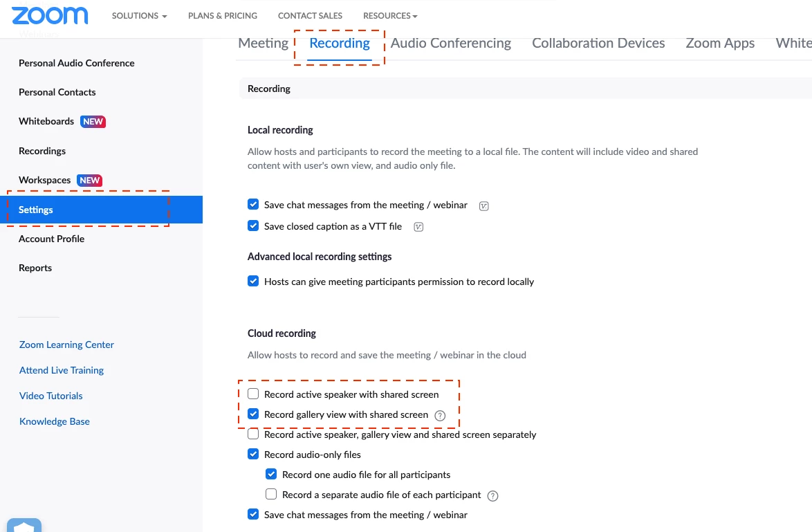Open Workspaces in sidebar
812x532 pixels.
point(44,181)
